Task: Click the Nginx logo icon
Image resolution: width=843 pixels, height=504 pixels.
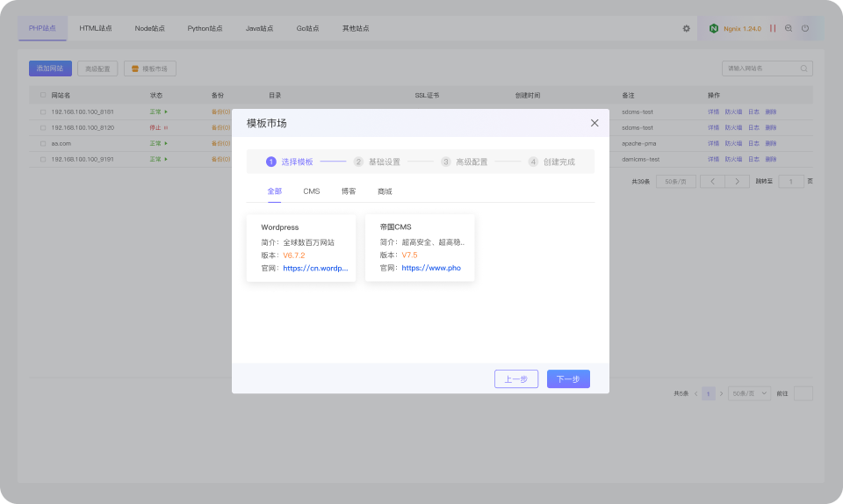Action: [x=713, y=28]
